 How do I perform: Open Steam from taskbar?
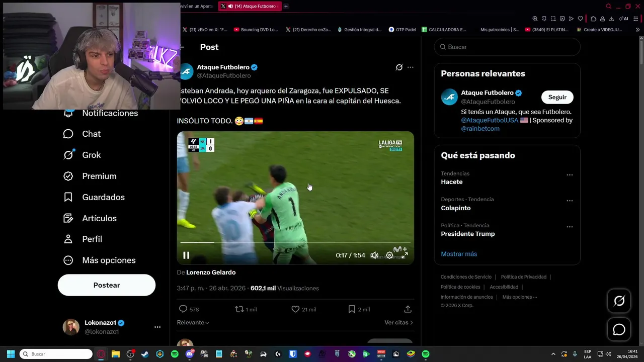145,354
